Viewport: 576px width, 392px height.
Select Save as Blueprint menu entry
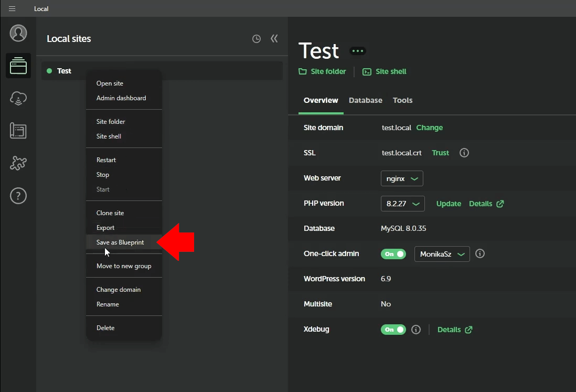coord(120,242)
